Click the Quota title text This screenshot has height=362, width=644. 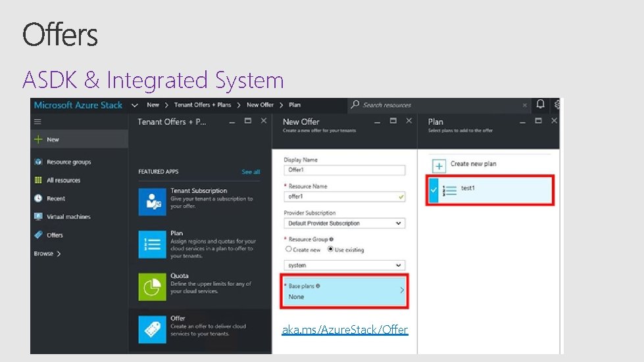click(180, 275)
